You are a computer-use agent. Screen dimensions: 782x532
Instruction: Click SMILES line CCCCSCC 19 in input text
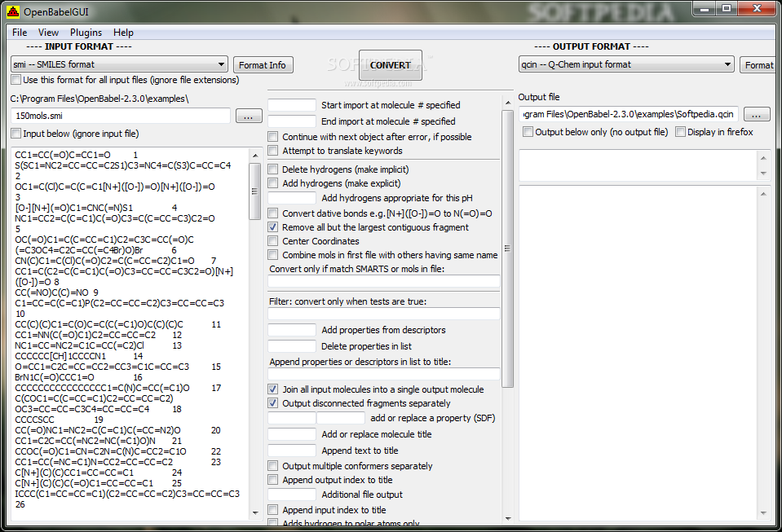click(59, 420)
